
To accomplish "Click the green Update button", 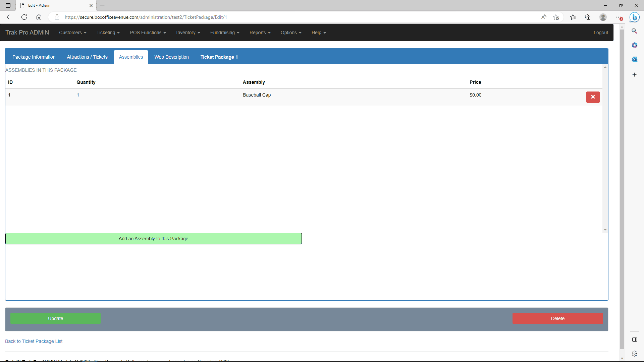I will pyautogui.click(x=55, y=318).
